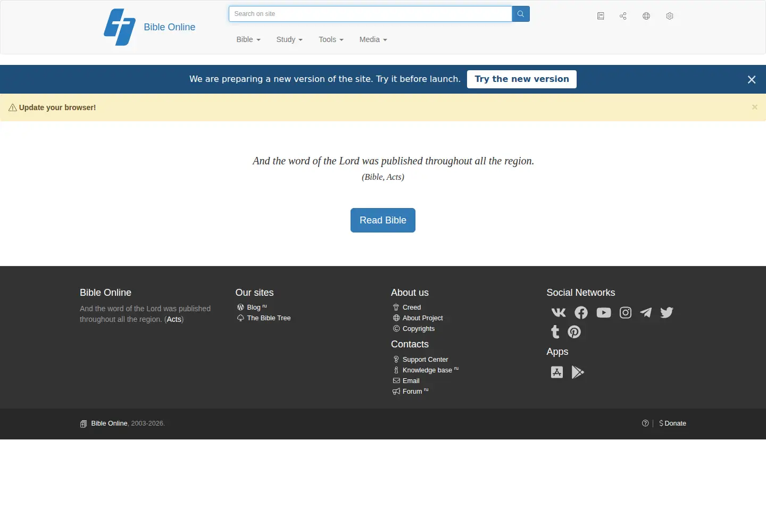
Task: Expand the Bible dropdown menu
Action: pyautogui.click(x=248, y=39)
